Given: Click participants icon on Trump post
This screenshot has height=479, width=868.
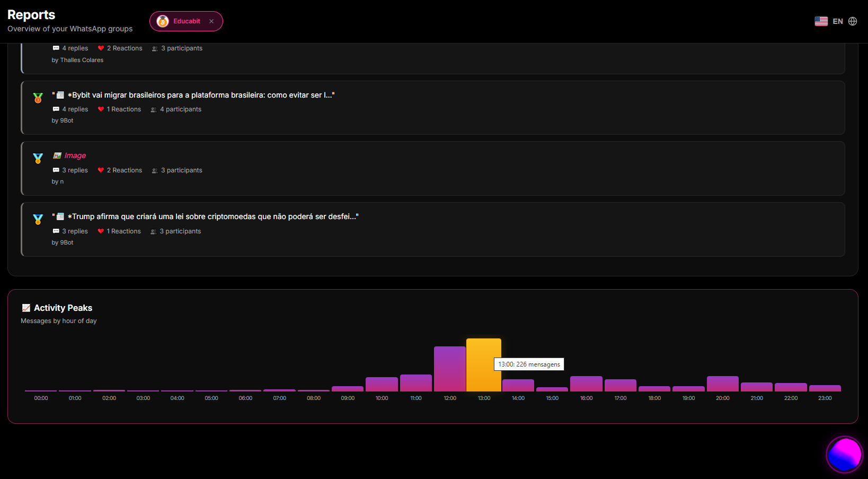Looking at the screenshot, I should point(154,231).
